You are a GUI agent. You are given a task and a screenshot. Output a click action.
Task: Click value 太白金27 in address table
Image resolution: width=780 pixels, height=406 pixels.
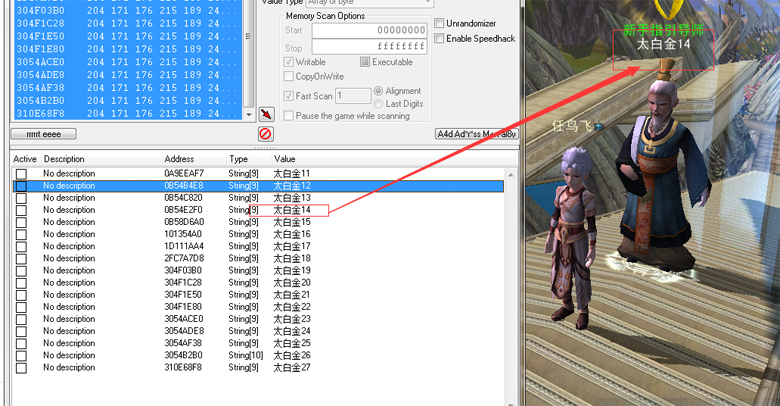point(292,368)
